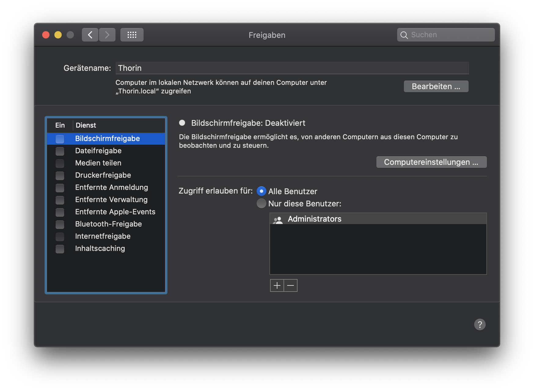This screenshot has height=392, width=534.
Task: Click the magnifying glass in the search field
Action: pyautogui.click(x=404, y=35)
